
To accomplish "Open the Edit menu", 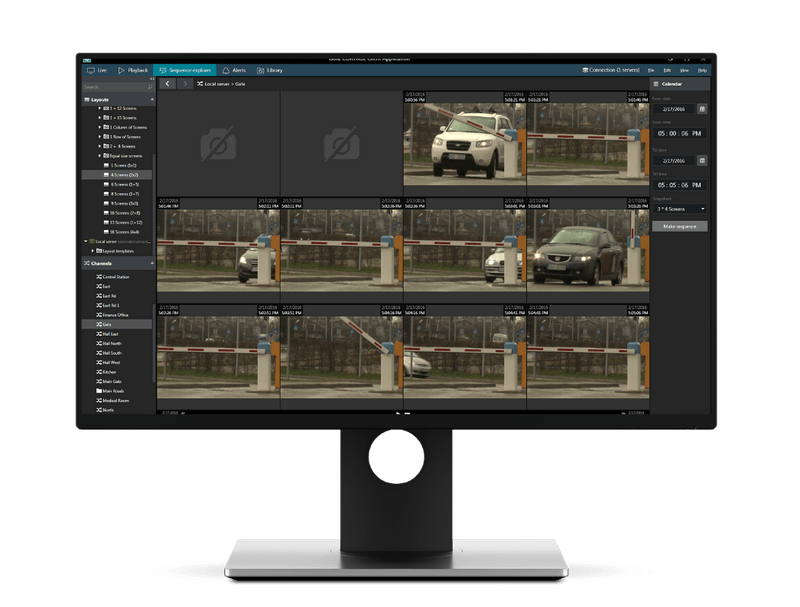I will click(667, 70).
